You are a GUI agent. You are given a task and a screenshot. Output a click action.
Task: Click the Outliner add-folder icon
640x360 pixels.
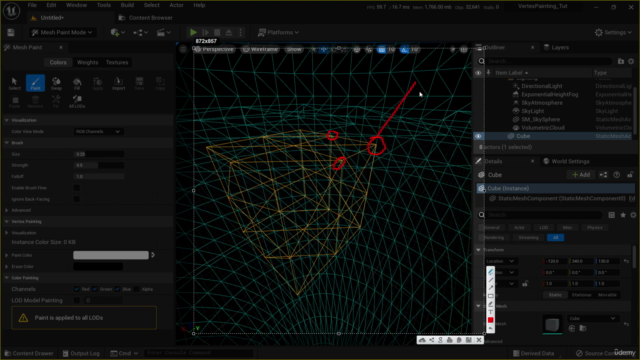click(x=621, y=61)
